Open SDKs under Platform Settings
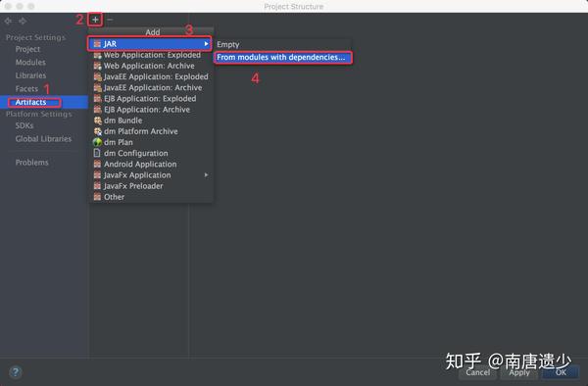 (24, 125)
